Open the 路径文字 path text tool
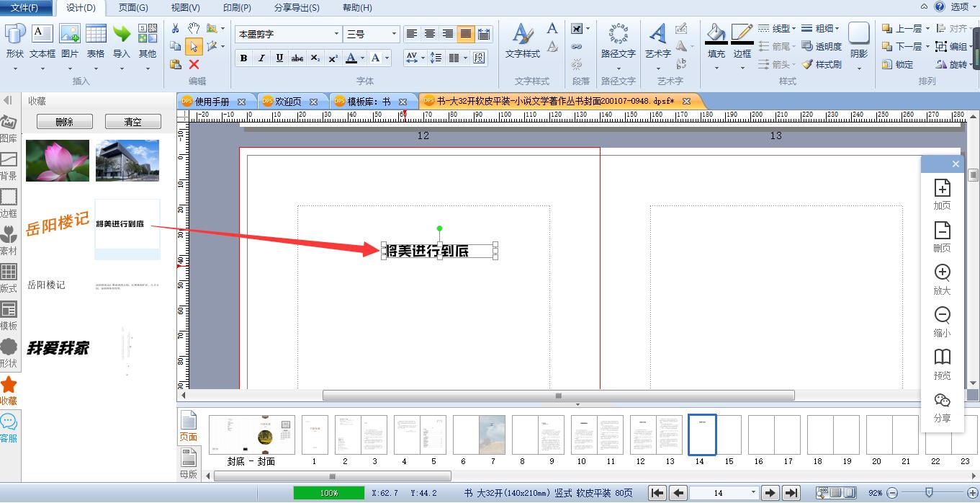This screenshot has height=503, width=980. (618, 42)
